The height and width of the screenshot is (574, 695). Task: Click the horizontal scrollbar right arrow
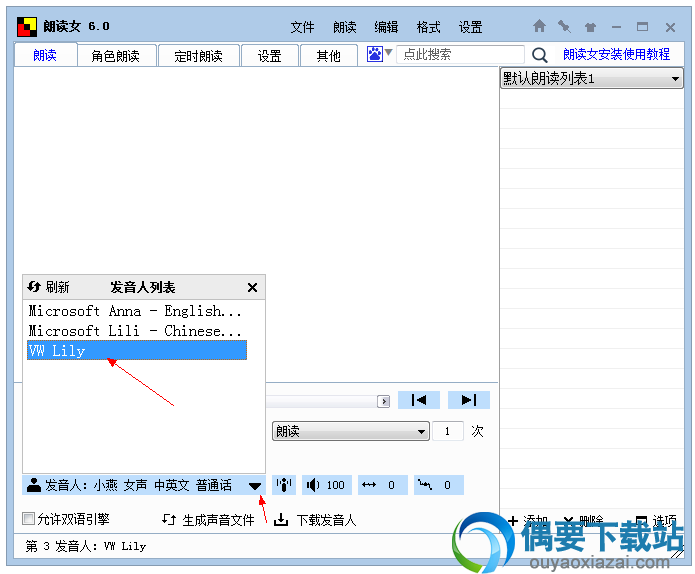click(383, 401)
